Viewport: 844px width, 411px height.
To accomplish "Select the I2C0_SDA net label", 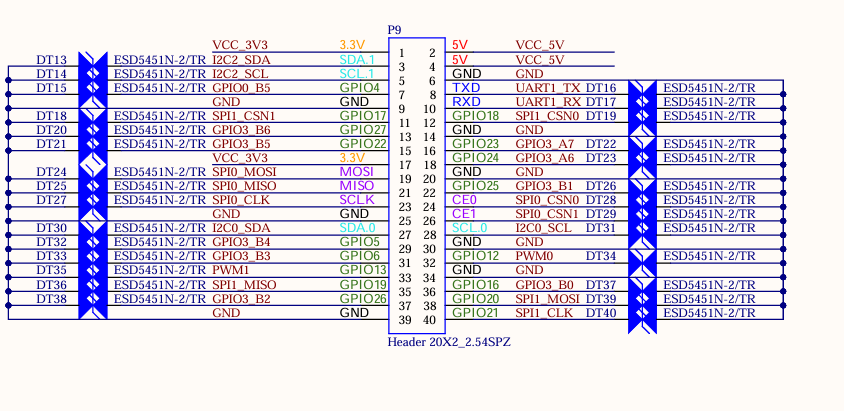I will [241, 228].
